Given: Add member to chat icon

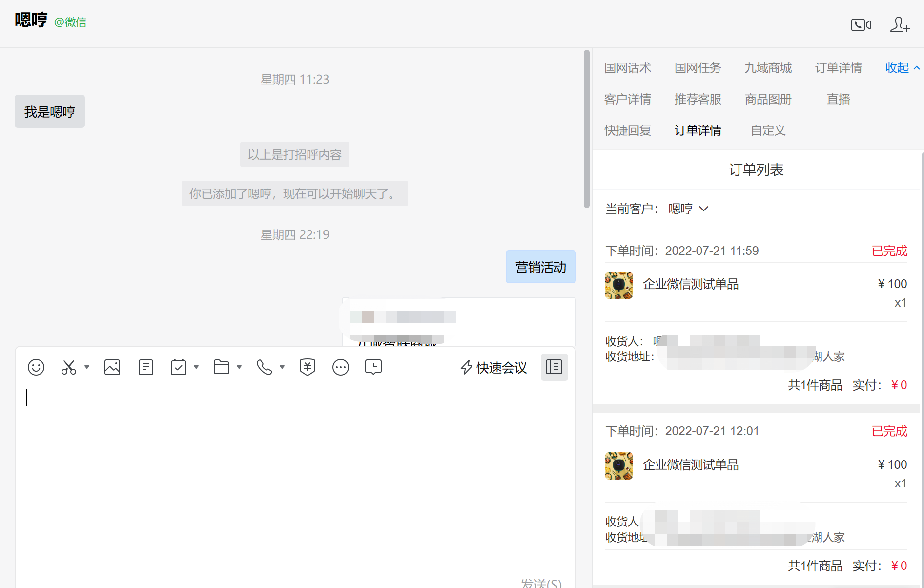Looking at the screenshot, I should pos(900,24).
